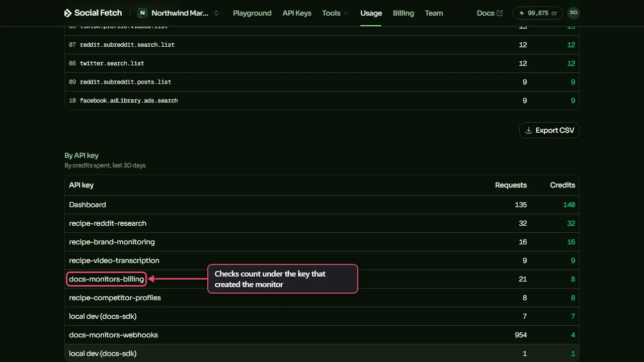Click the Requests column header
This screenshot has height=362, width=644.
[x=511, y=185]
